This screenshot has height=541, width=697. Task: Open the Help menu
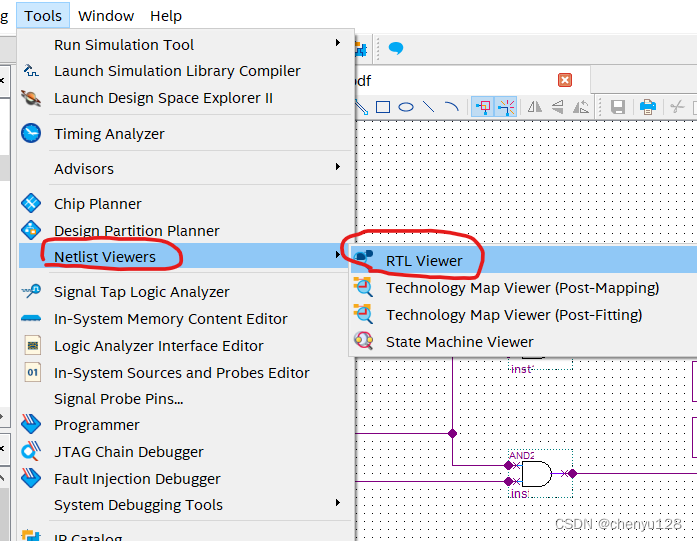[166, 16]
